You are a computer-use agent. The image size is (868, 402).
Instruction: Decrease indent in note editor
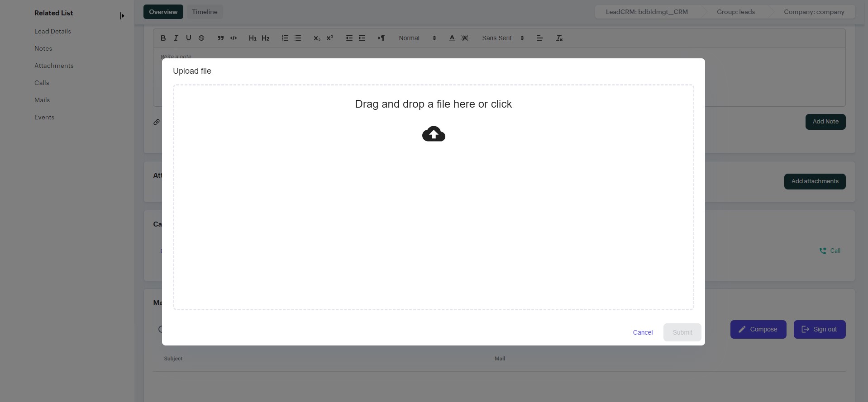click(349, 38)
